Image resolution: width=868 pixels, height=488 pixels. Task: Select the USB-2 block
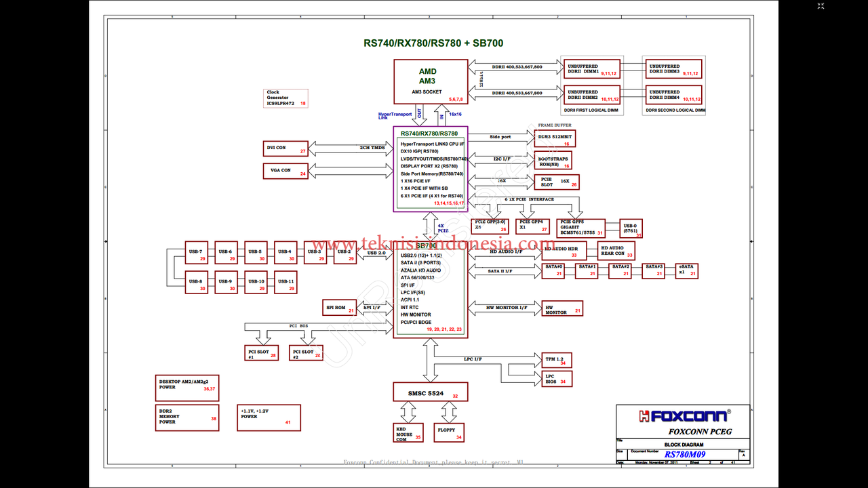pos(345,252)
